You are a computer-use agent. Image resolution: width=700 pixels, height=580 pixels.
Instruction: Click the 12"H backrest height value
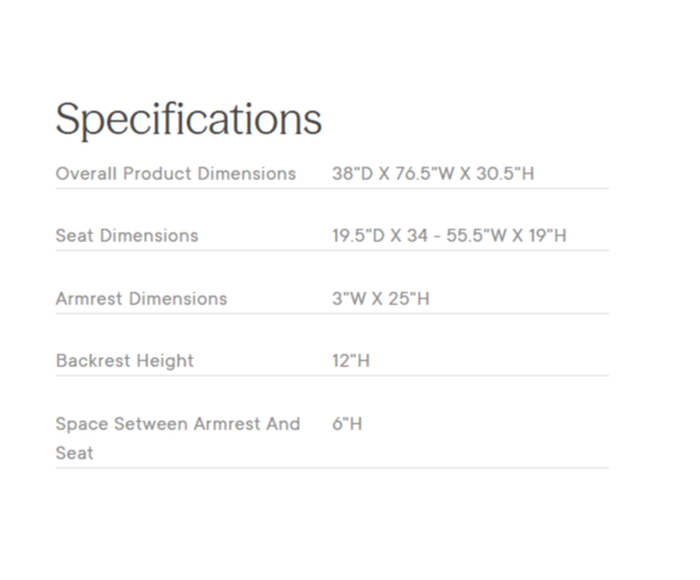pyautogui.click(x=351, y=361)
